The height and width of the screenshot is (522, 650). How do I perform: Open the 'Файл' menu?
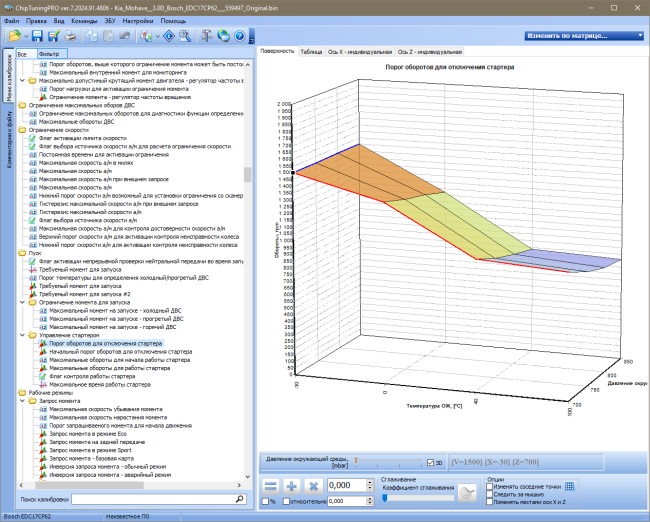pos(11,21)
